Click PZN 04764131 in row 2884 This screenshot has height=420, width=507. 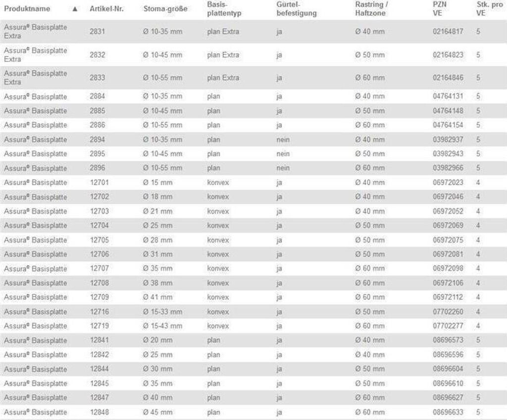[x=448, y=96]
